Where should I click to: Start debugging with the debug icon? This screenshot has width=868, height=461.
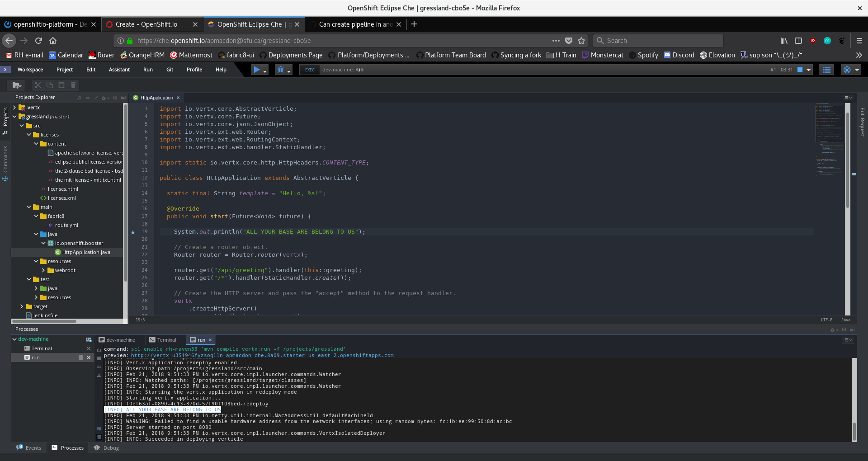(x=280, y=70)
